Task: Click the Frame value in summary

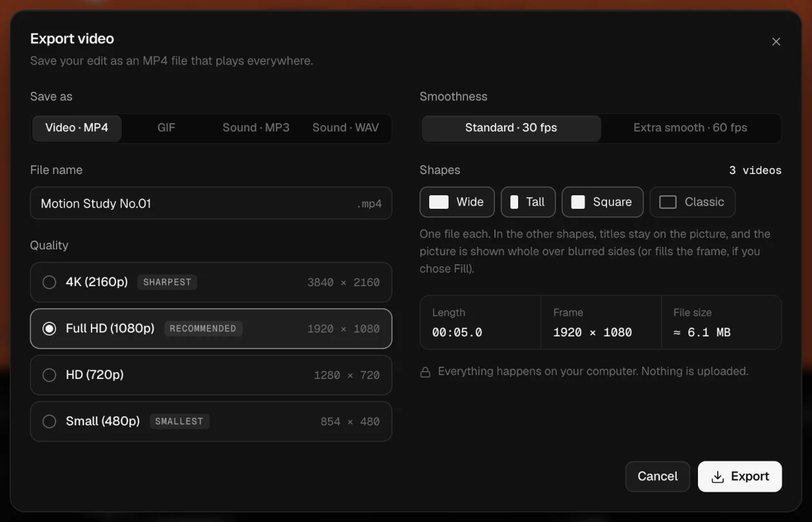Action: [592, 333]
